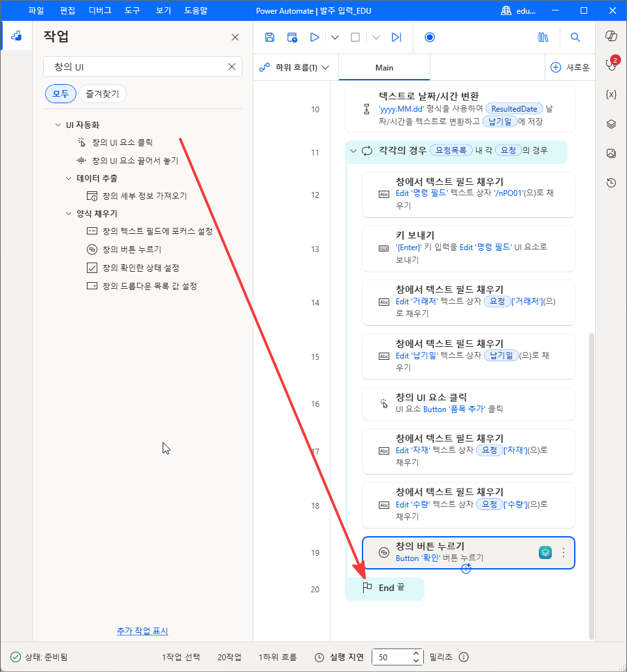Open the asset library books icon
Image resolution: width=627 pixels, height=672 pixels.
pyautogui.click(x=543, y=37)
